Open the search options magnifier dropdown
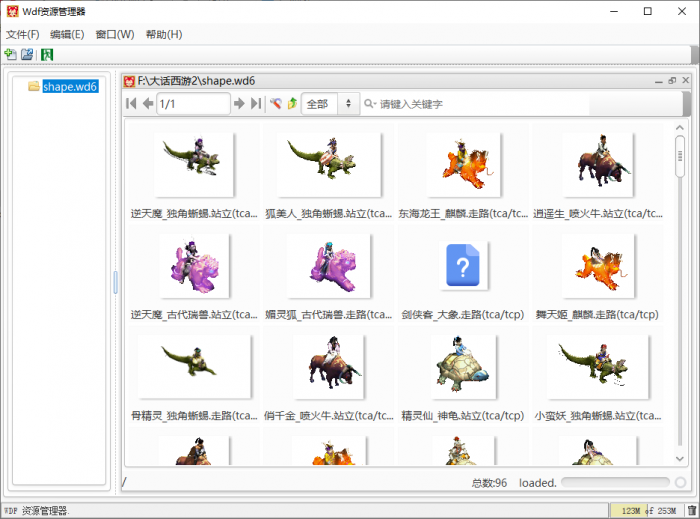700x519 pixels. [x=369, y=104]
